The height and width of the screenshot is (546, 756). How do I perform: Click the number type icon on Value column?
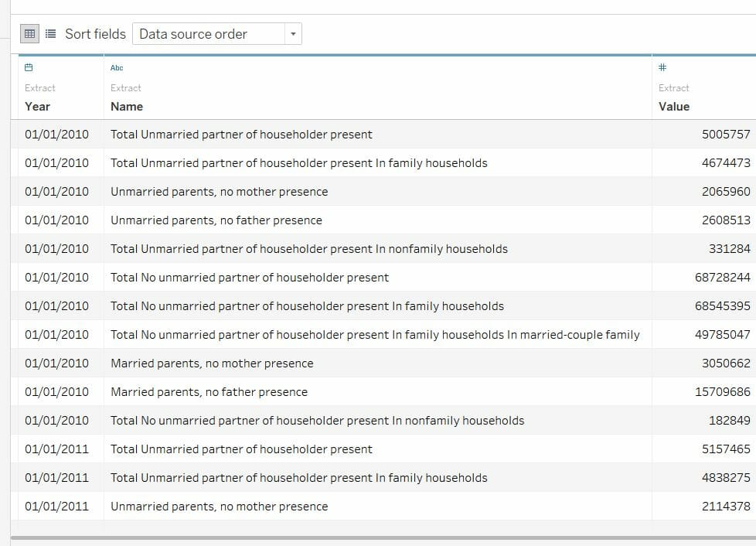(662, 67)
